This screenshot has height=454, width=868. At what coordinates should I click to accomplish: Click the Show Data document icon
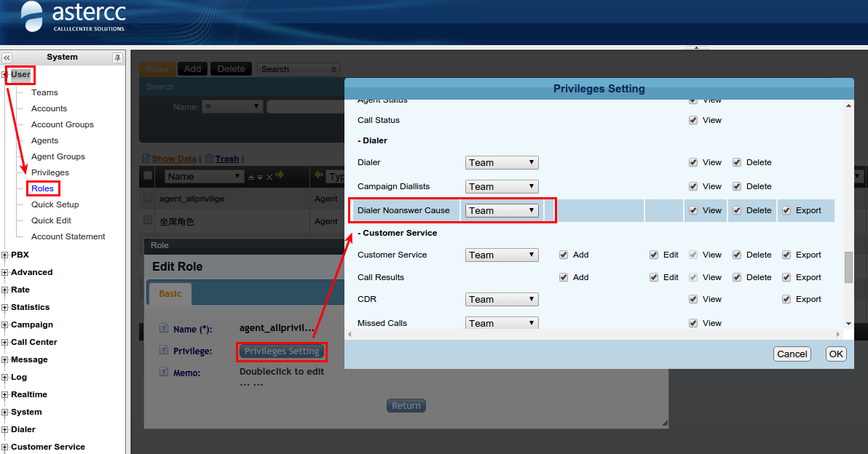tap(146, 158)
